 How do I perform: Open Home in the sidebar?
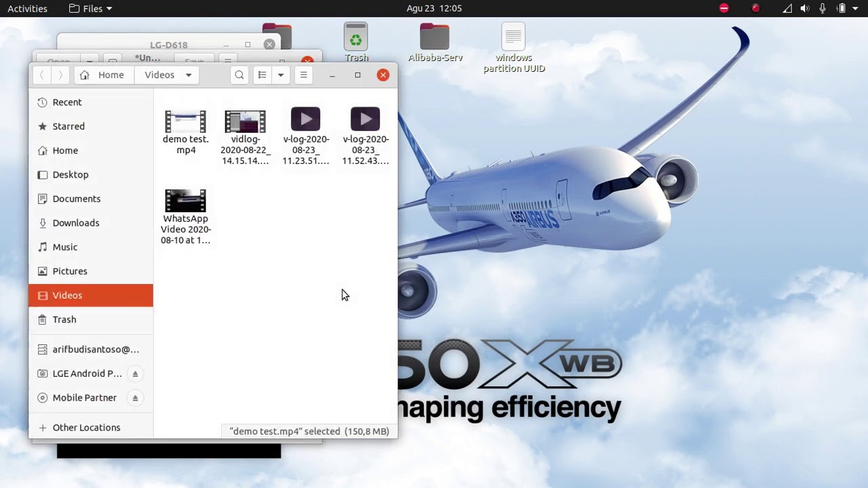tap(91, 150)
